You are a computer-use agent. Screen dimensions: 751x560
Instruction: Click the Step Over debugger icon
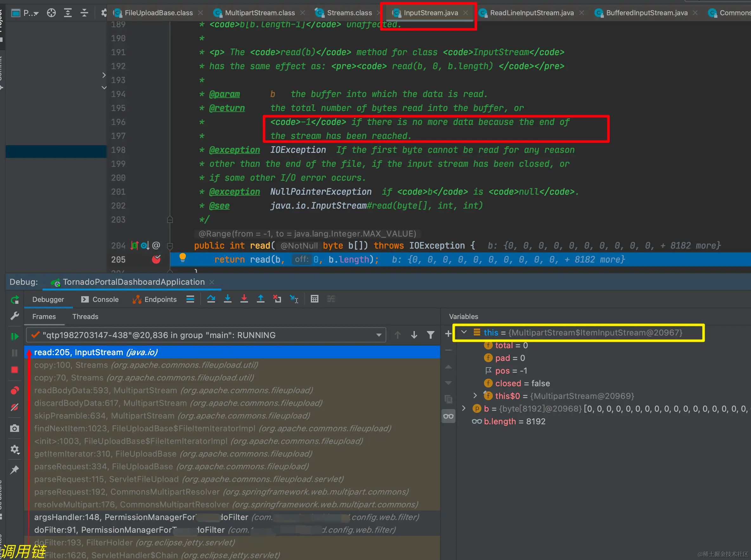point(211,299)
